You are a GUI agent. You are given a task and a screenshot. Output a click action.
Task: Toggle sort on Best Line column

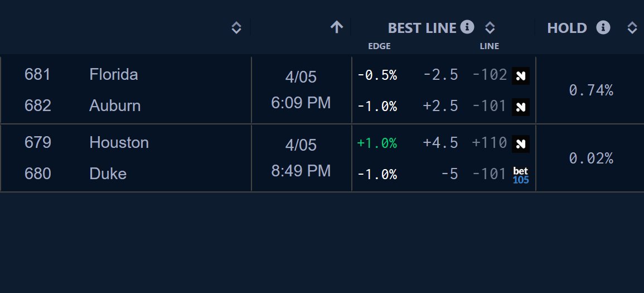point(490,28)
